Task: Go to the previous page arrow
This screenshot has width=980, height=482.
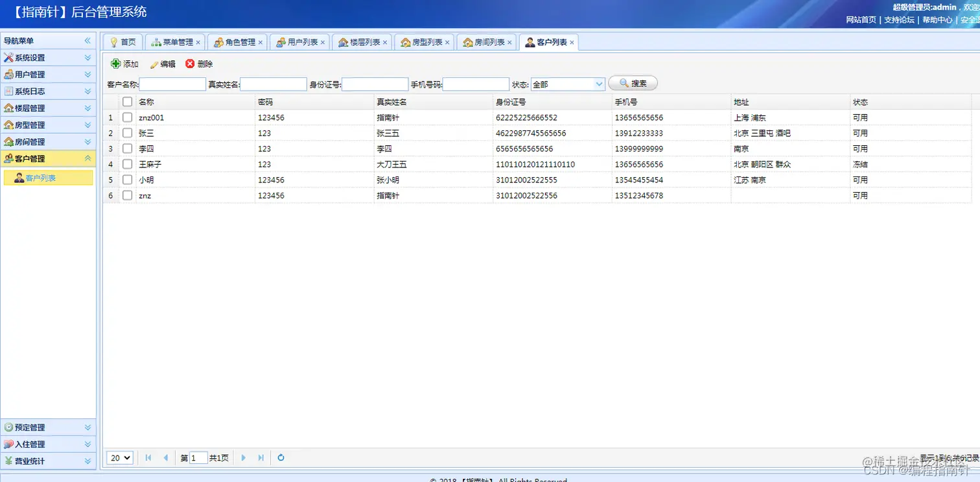Action: tap(165, 458)
